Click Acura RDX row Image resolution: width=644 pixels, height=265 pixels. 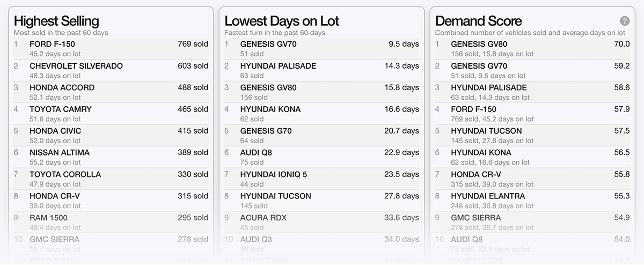point(264,218)
